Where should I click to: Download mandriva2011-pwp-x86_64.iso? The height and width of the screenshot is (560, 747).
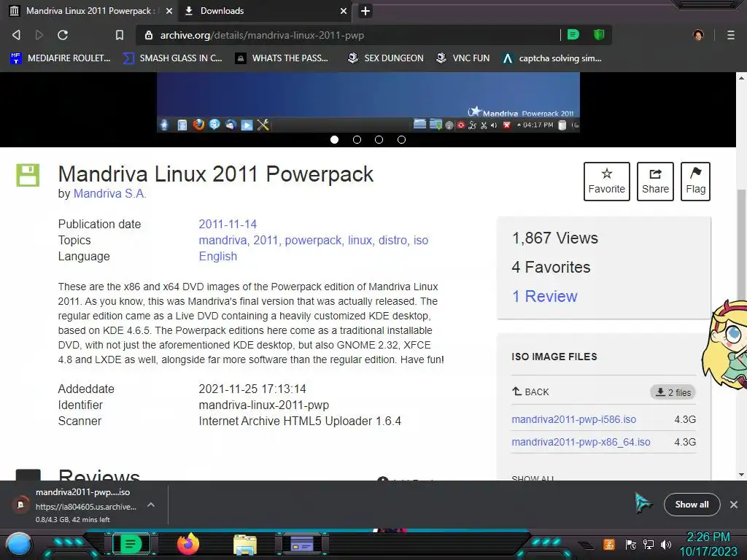coord(581,442)
